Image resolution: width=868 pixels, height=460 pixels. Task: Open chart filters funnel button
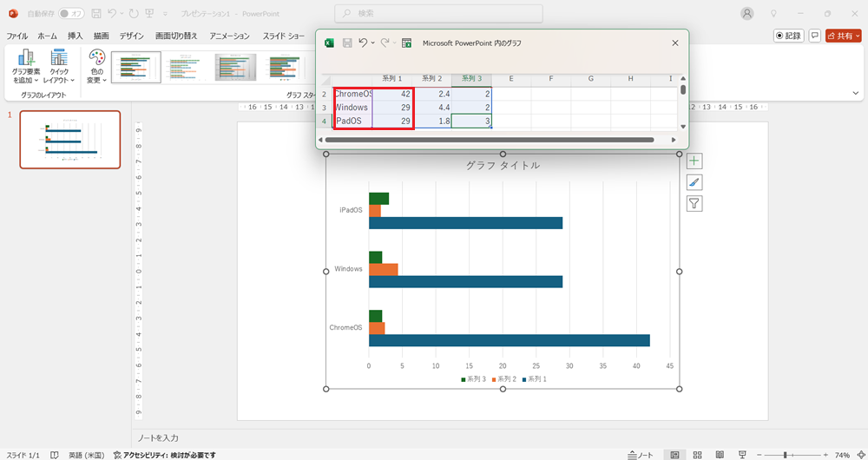click(x=694, y=204)
